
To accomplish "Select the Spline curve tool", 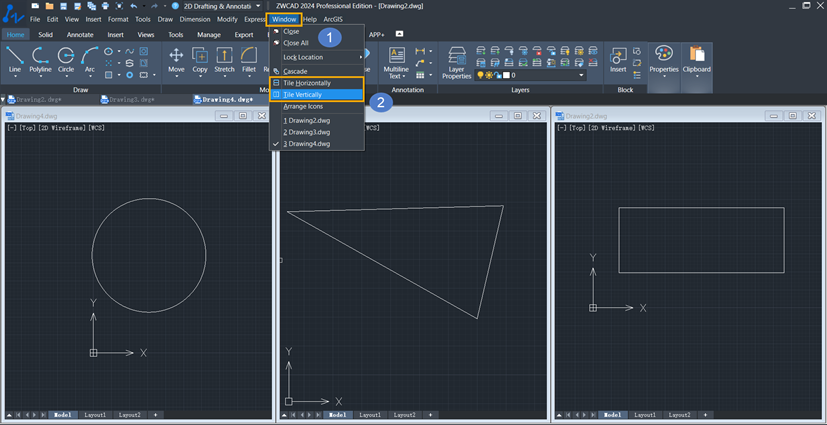I will [x=130, y=51].
